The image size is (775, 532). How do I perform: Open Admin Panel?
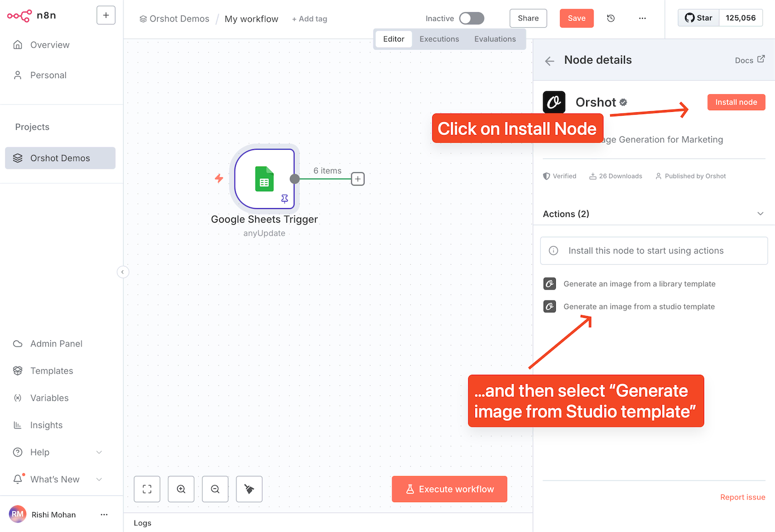56,344
